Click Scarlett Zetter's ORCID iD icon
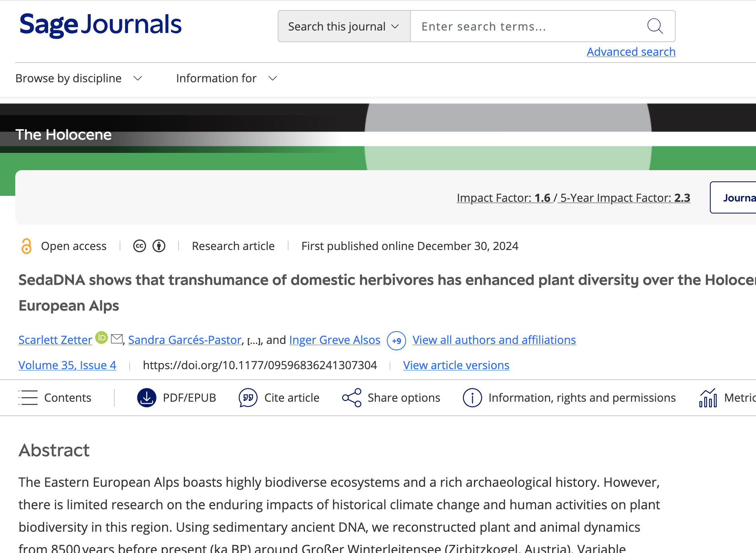The image size is (756, 553). pos(102,337)
